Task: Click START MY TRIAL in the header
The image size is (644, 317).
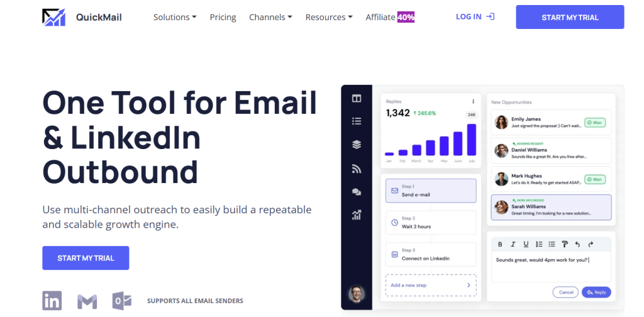Action: pos(570,17)
